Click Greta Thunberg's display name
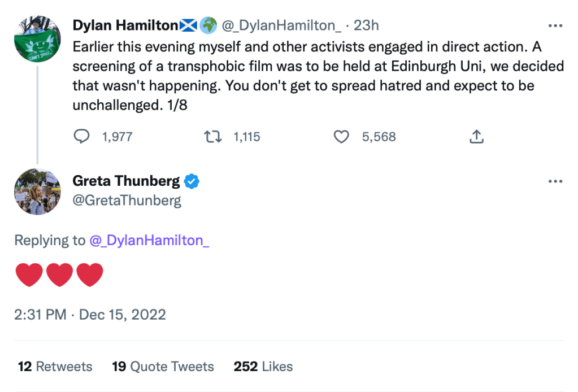The image size is (578, 392). tap(126, 181)
